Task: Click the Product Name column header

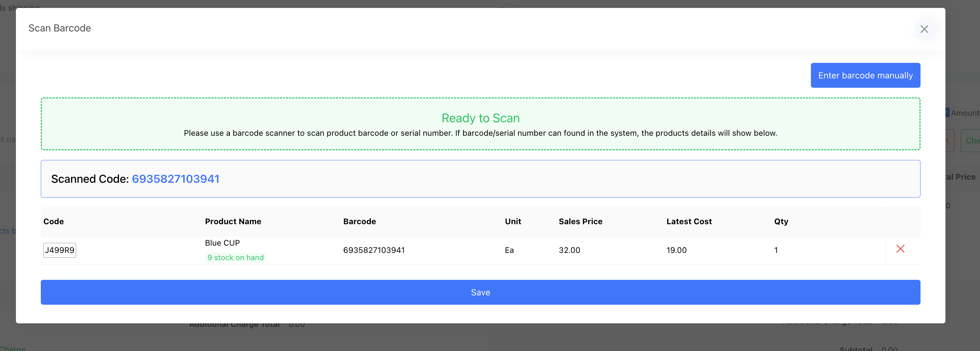Action: click(x=233, y=221)
